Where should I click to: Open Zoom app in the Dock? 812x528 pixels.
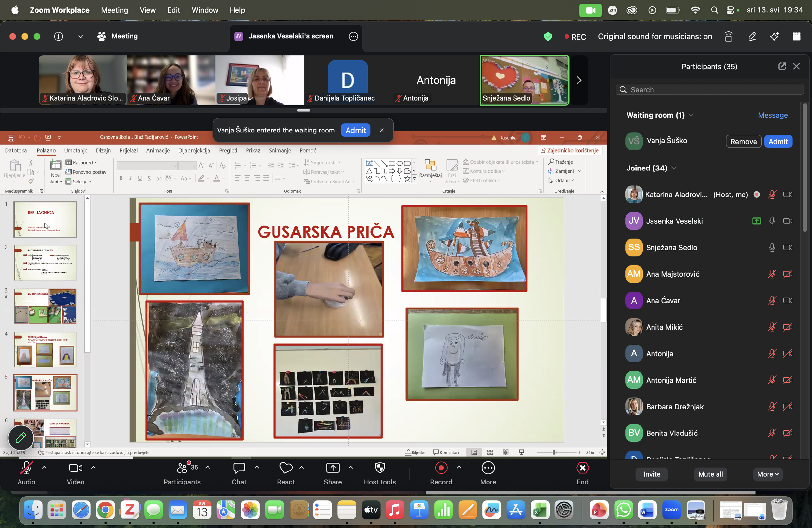pos(671,510)
